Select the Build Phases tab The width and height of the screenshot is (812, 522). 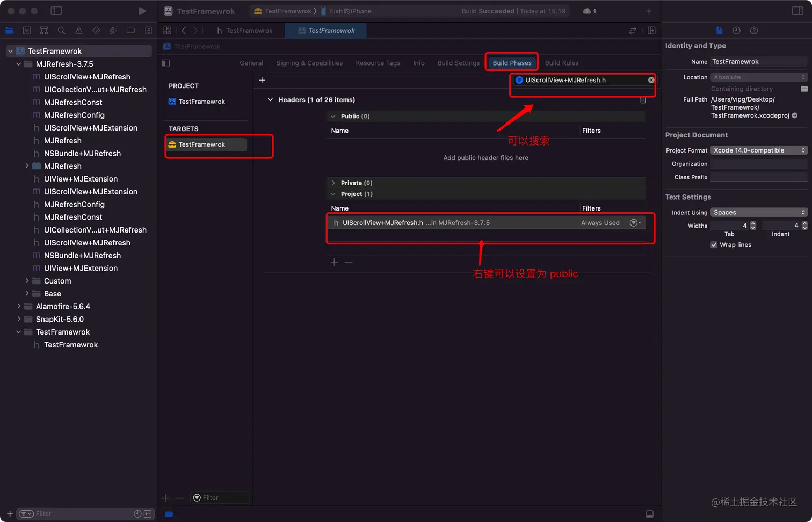pos(512,63)
